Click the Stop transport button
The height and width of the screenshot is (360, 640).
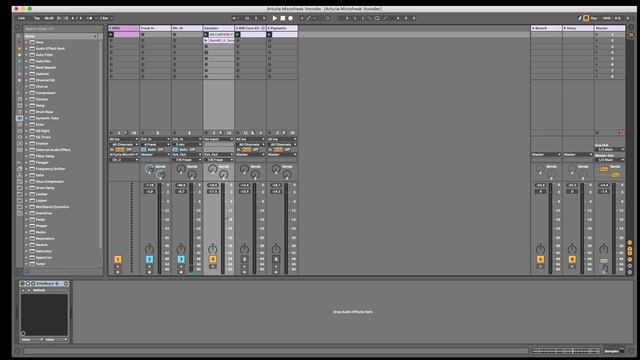[282, 18]
